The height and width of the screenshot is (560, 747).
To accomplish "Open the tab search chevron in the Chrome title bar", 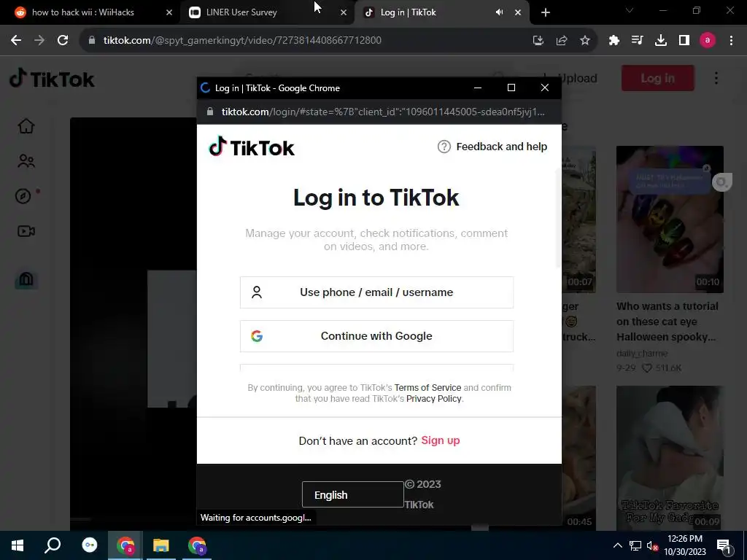I will [630, 10].
